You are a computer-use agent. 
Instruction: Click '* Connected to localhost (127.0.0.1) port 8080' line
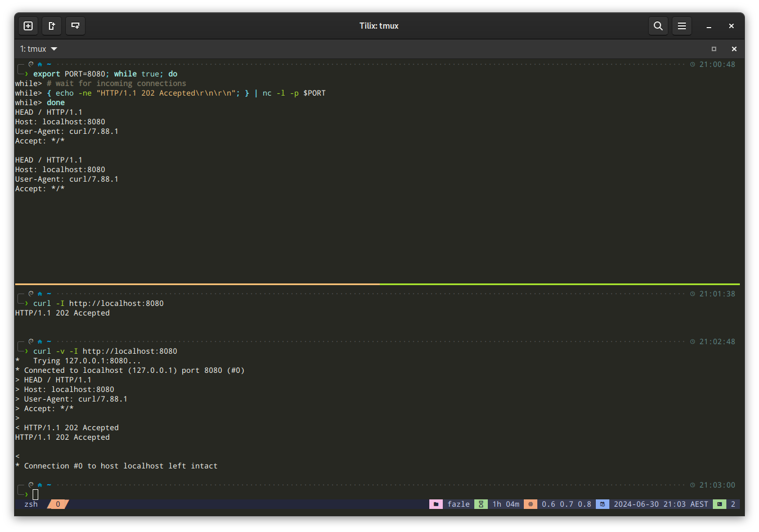(x=130, y=370)
